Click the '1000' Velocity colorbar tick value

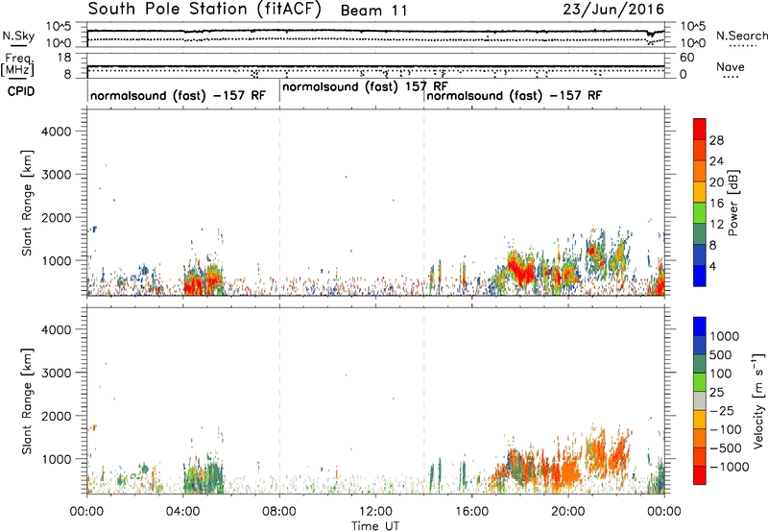tap(725, 336)
